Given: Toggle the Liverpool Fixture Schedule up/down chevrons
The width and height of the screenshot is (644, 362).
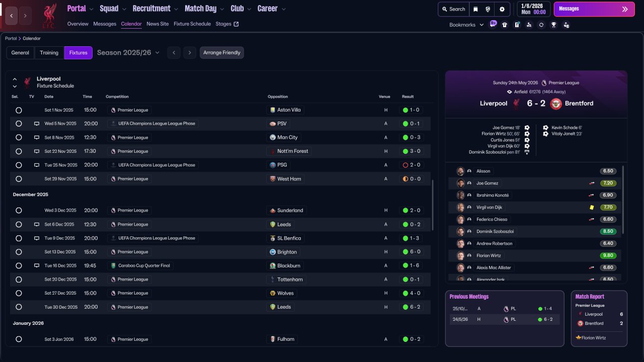Looking at the screenshot, I should pos(15,82).
